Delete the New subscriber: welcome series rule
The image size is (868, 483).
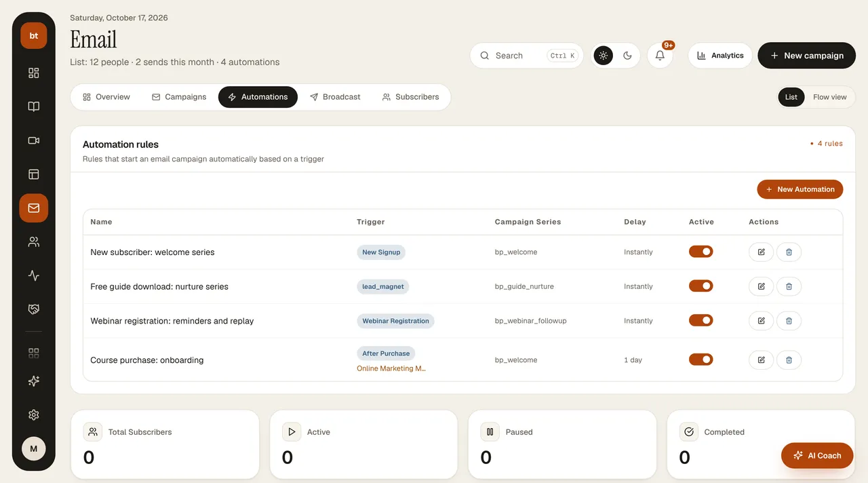[789, 252]
